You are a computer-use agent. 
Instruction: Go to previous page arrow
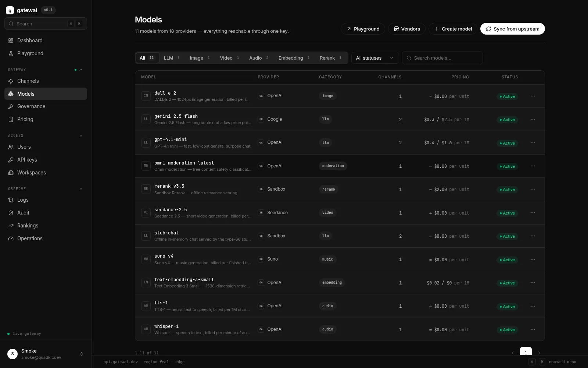(513, 353)
